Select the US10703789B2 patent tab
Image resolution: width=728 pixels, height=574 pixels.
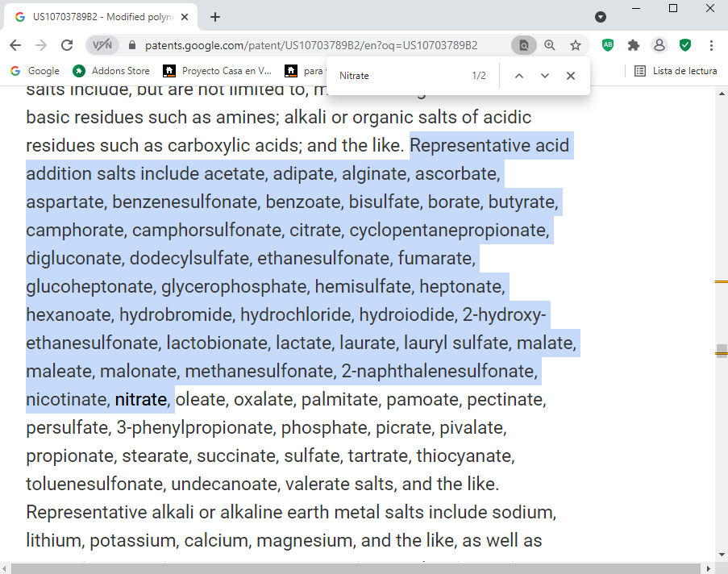click(x=101, y=17)
